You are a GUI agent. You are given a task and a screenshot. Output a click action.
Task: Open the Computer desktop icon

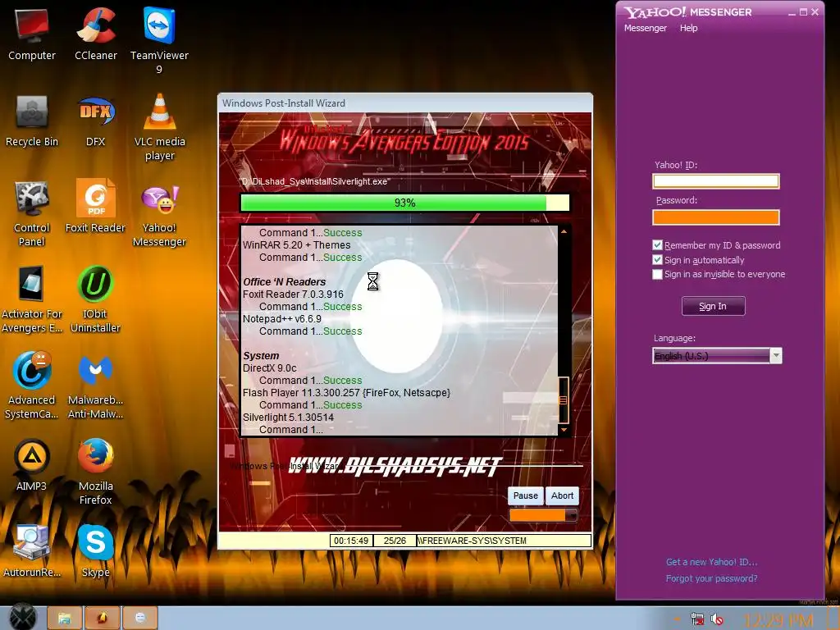pos(32,34)
